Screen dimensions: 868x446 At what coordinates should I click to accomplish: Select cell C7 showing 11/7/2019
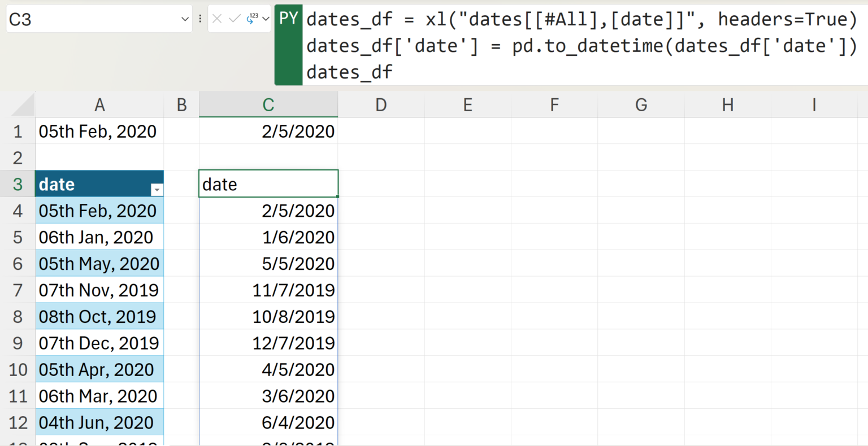(x=268, y=290)
